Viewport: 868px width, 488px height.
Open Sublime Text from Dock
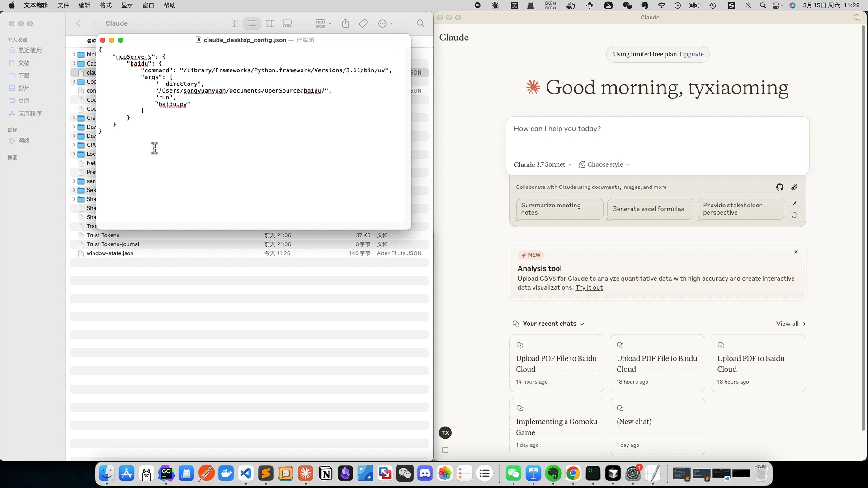265,473
